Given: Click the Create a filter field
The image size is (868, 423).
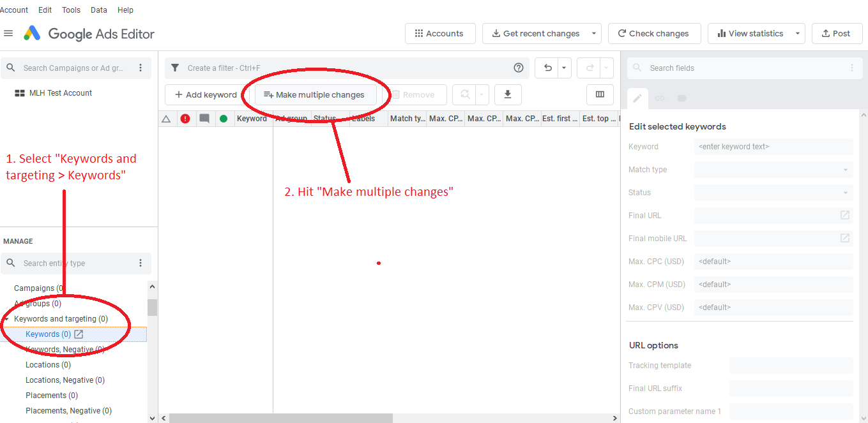Looking at the screenshot, I should (x=348, y=68).
